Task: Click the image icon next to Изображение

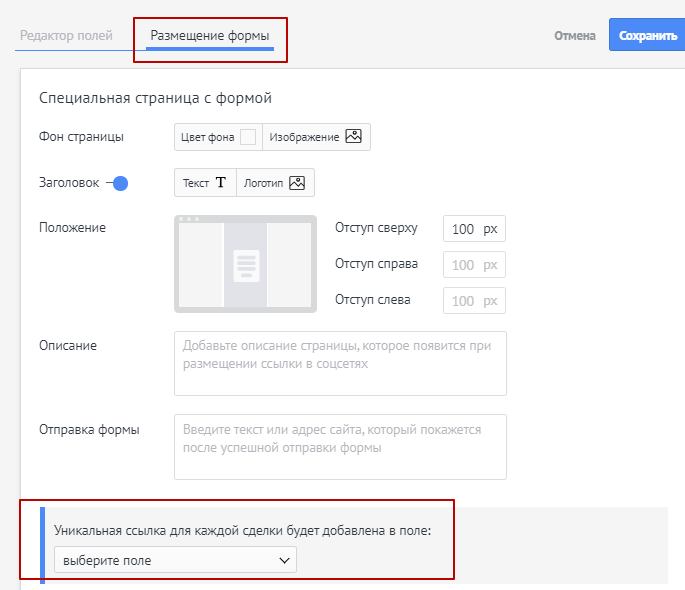Action: [x=353, y=136]
